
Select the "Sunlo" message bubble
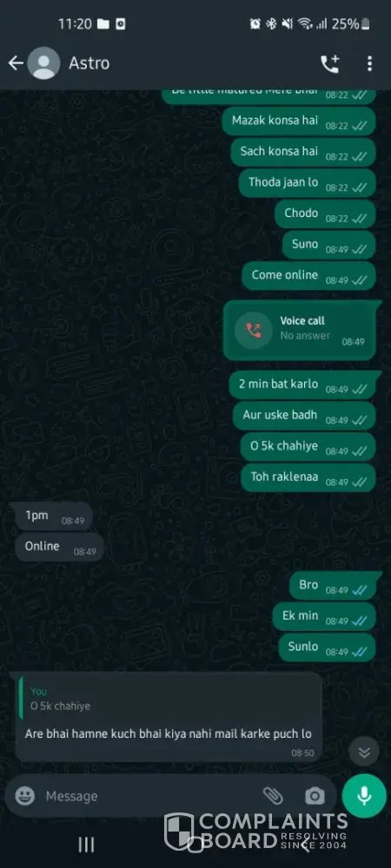pos(327,648)
